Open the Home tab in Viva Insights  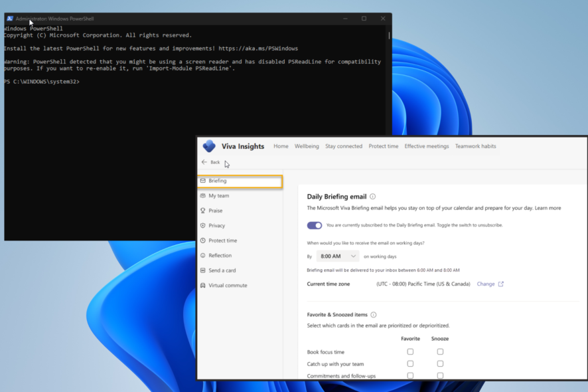point(281,146)
